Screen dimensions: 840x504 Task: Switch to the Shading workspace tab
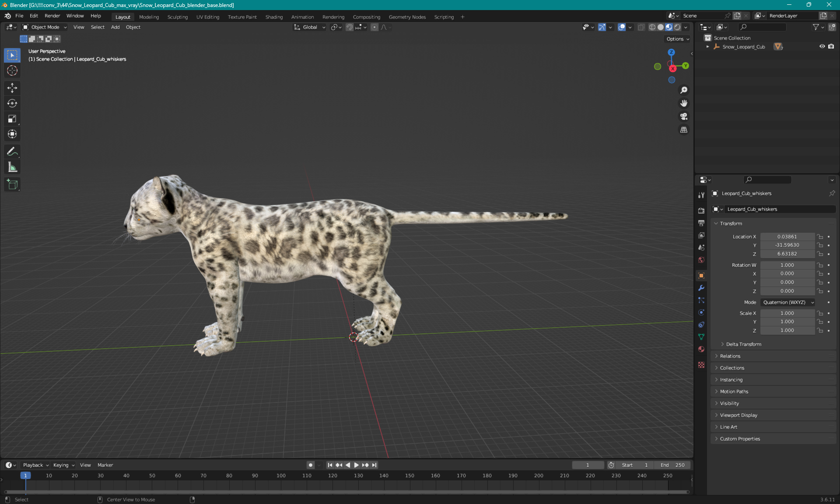(274, 17)
